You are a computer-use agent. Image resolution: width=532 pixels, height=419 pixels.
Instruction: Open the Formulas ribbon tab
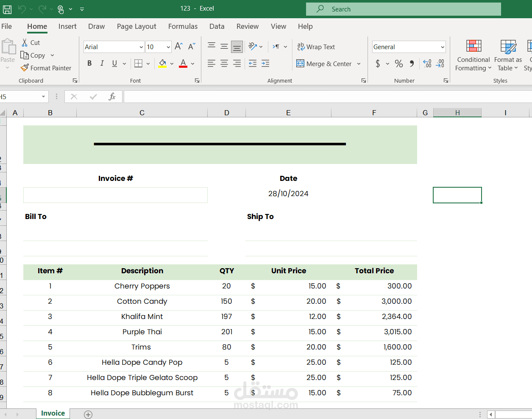pyautogui.click(x=183, y=26)
